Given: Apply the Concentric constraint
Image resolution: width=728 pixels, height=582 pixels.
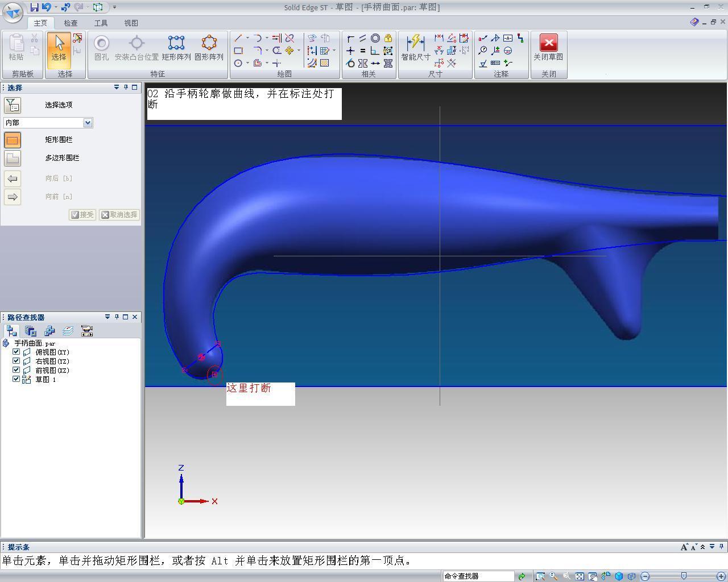Looking at the screenshot, I should pos(375,38).
